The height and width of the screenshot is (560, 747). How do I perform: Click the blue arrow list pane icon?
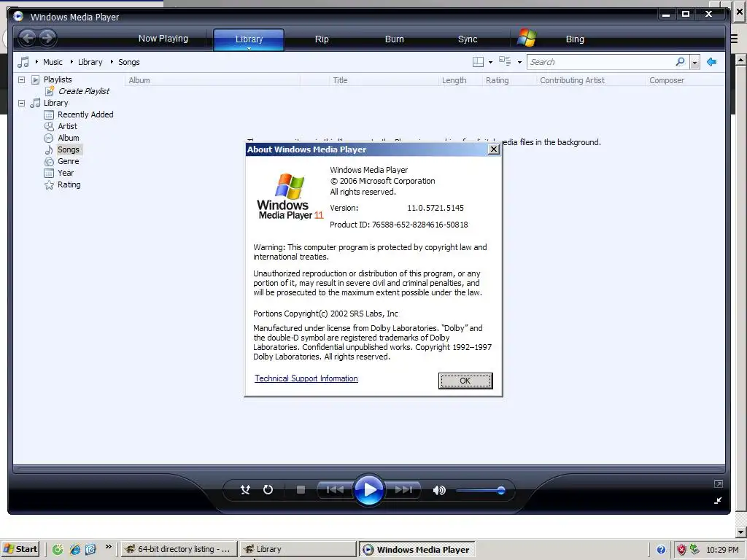(712, 62)
